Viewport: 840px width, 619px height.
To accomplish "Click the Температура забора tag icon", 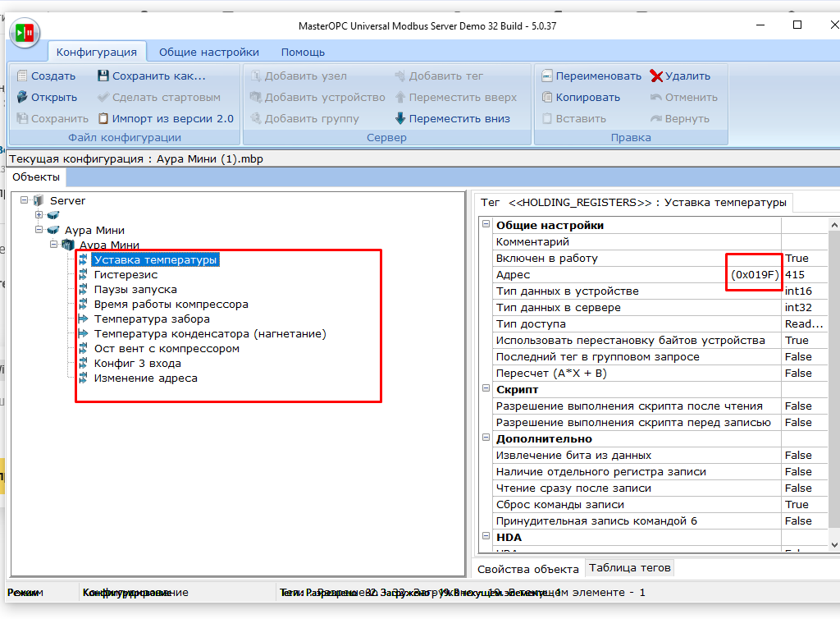I will click(83, 319).
